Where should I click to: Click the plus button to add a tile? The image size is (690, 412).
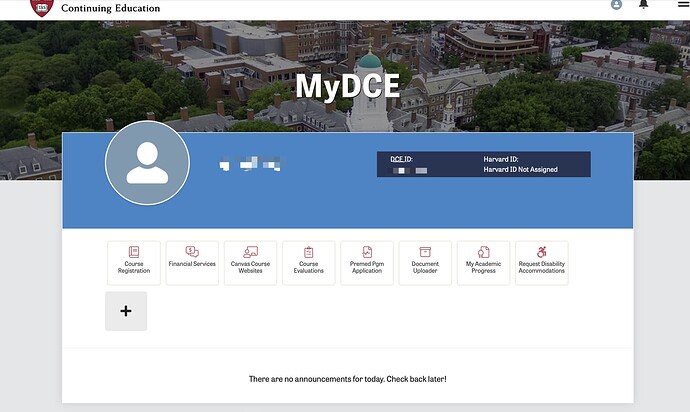click(126, 311)
